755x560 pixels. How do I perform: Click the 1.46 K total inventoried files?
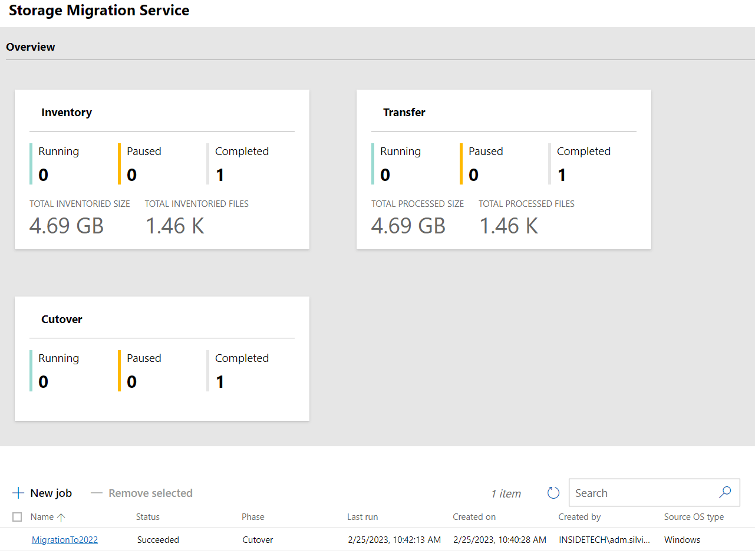coord(174,226)
